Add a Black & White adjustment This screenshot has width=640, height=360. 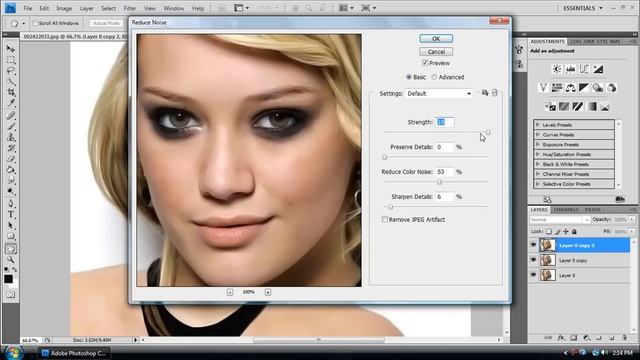click(x=584, y=87)
